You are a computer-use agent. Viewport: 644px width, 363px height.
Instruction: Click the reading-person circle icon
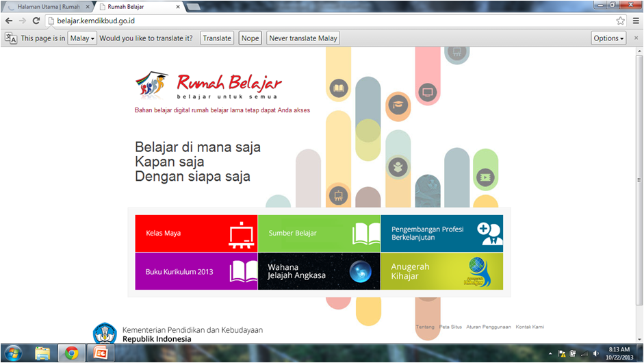398,167
